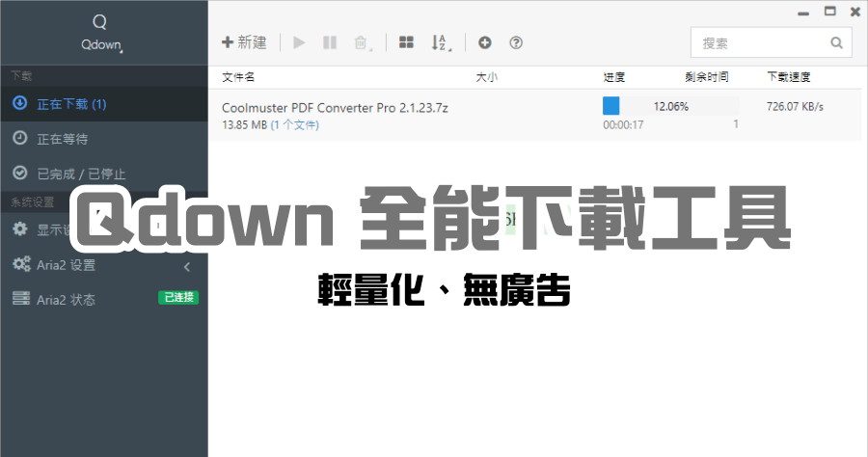868x457 pixels.
Task: Click checkmark icon beside 已完成
Action: pos(20,173)
